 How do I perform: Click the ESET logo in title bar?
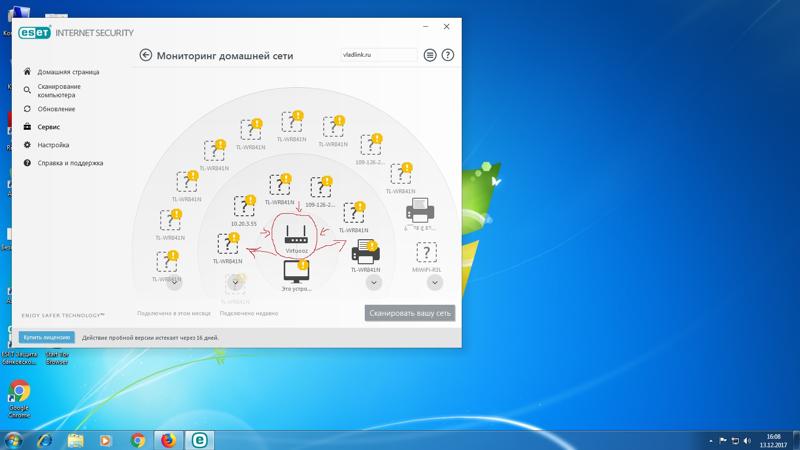tap(35, 33)
